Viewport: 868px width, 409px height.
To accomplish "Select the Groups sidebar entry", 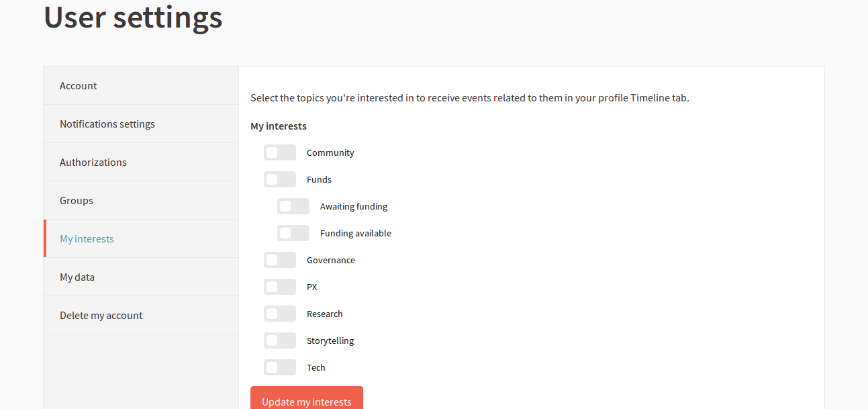I will (x=76, y=200).
